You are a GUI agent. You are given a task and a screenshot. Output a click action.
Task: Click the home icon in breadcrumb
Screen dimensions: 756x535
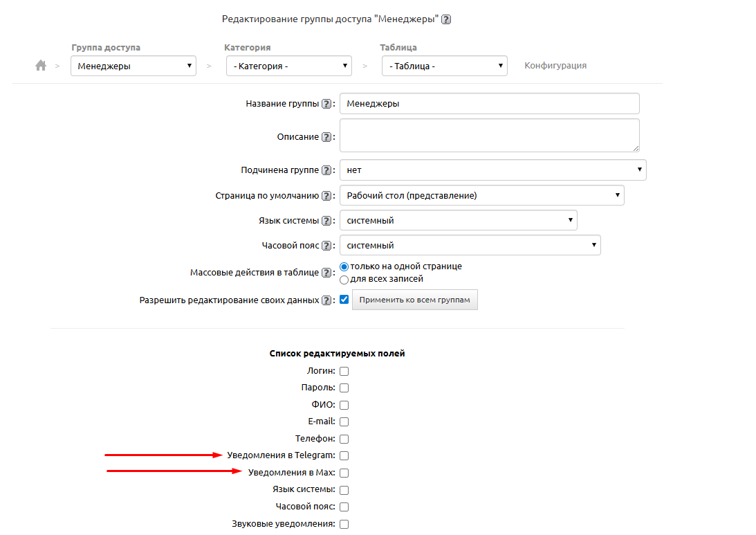(41, 65)
